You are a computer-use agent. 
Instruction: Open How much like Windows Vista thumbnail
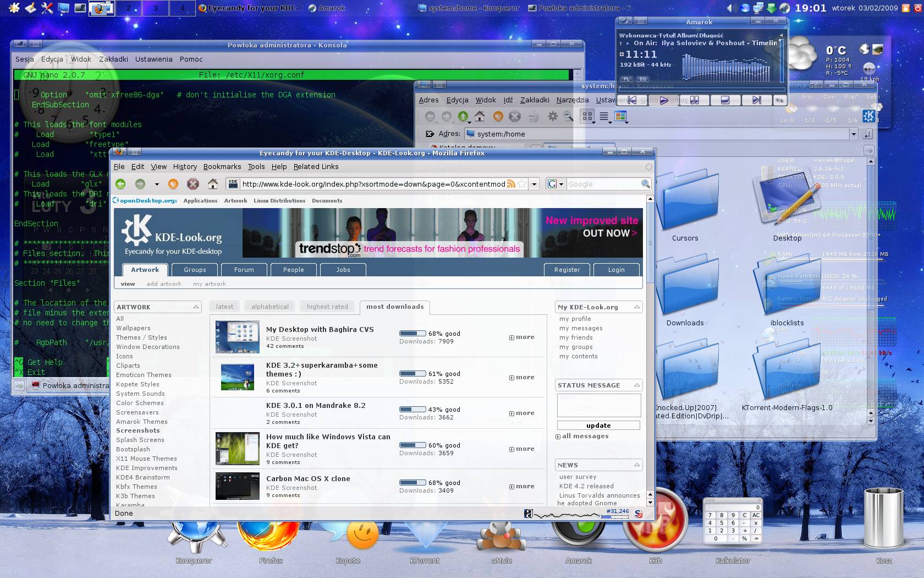[x=237, y=449]
